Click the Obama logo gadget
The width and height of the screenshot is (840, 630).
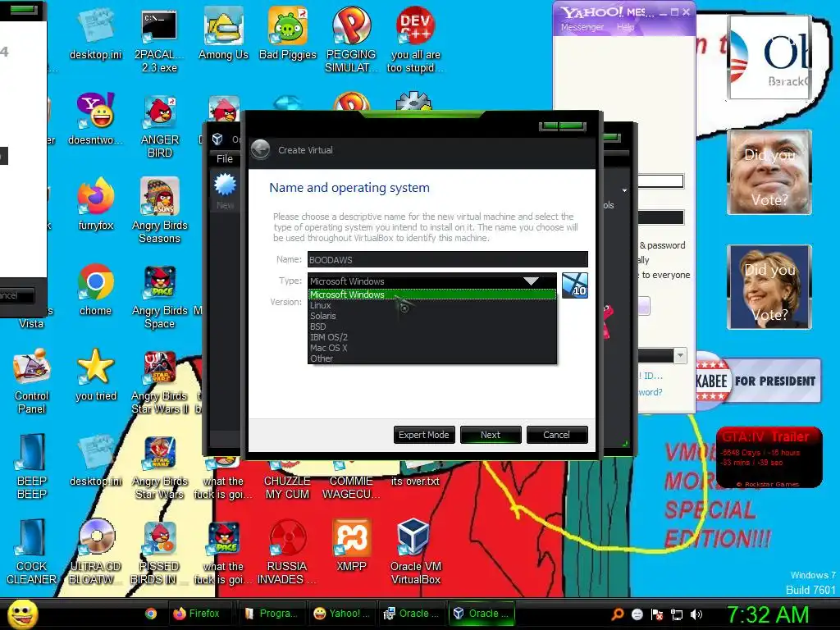pos(769,57)
